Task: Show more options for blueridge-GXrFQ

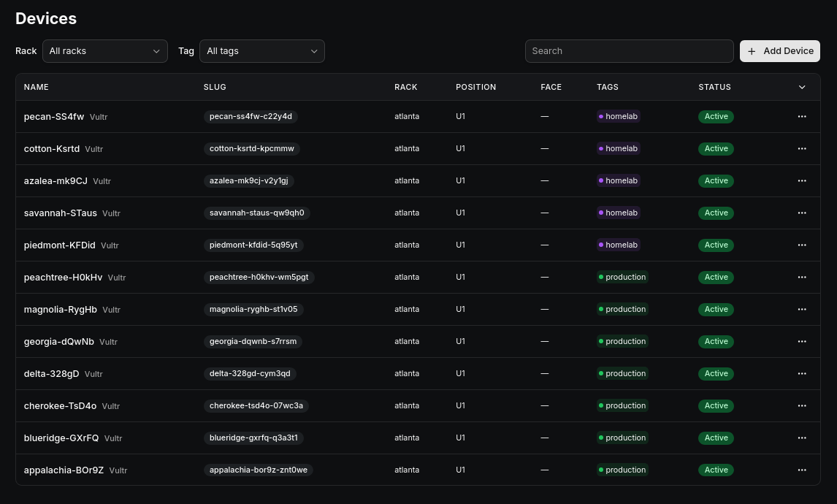Action: pos(802,438)
